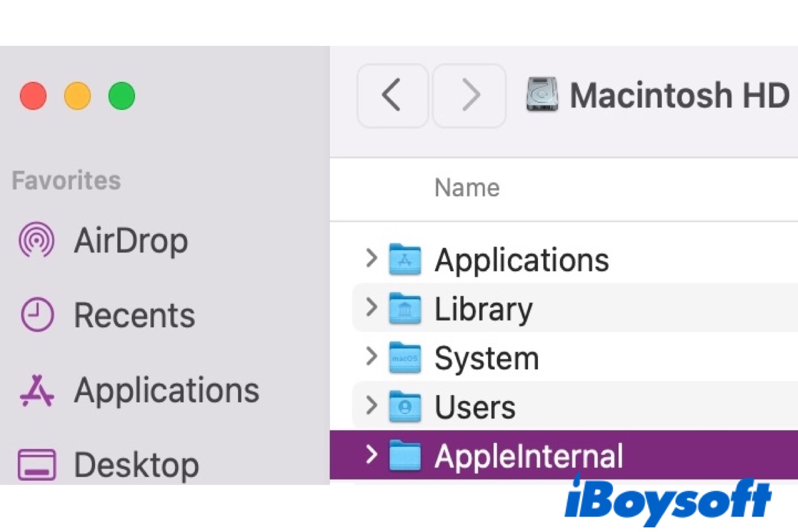The image size is (798, 532).
Task: Select the System folder icon labeled macOS
Action: [405, 358]
